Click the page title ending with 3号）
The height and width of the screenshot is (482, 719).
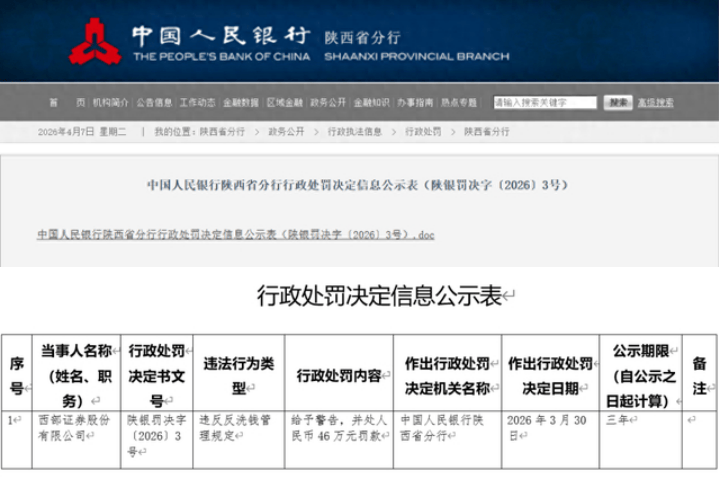coord(357,185)
